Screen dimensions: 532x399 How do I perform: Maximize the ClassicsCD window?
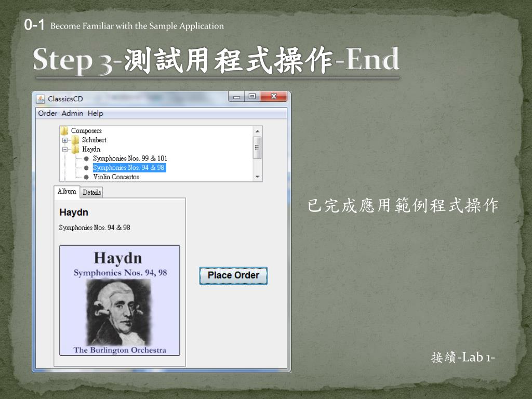(x=252, y=96)
